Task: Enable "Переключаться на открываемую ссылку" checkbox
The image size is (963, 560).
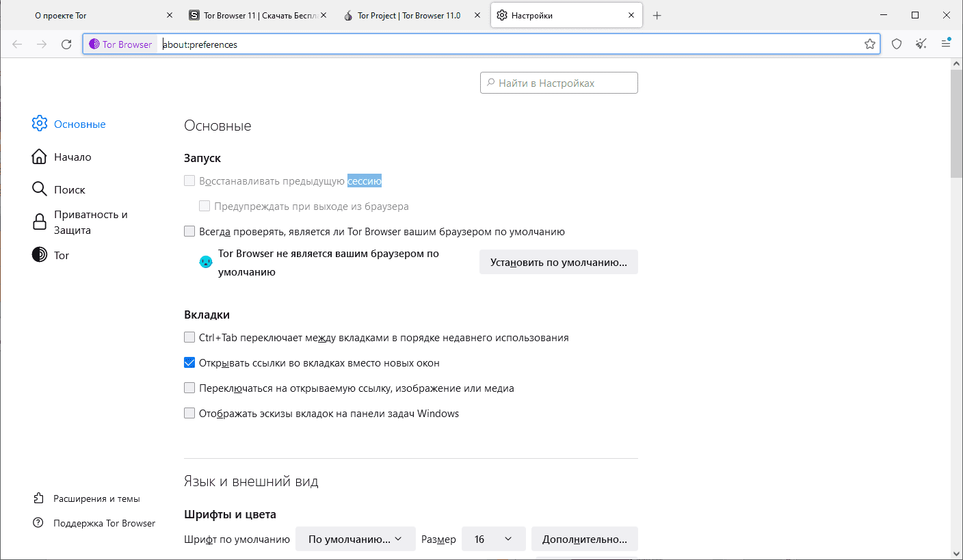Action: point(189,388)
